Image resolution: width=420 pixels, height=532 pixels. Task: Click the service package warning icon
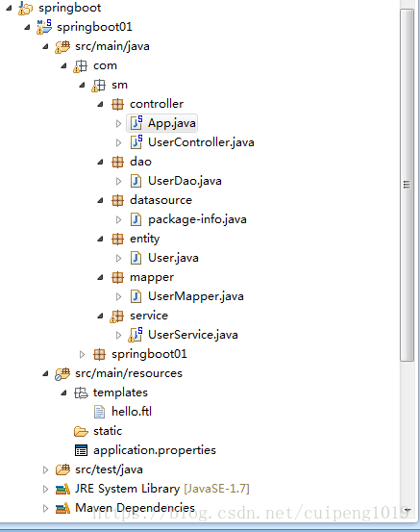(117, 317)
